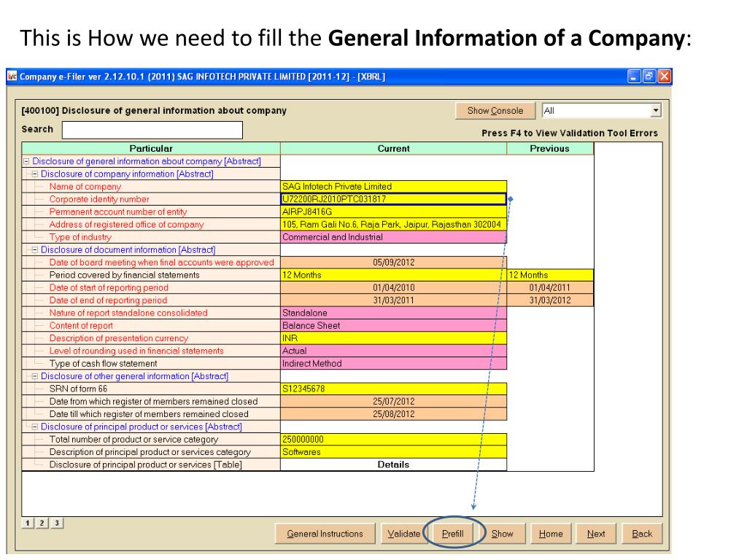
Task: Collapse 'Disclosure of document information' node
Action: 35,250
